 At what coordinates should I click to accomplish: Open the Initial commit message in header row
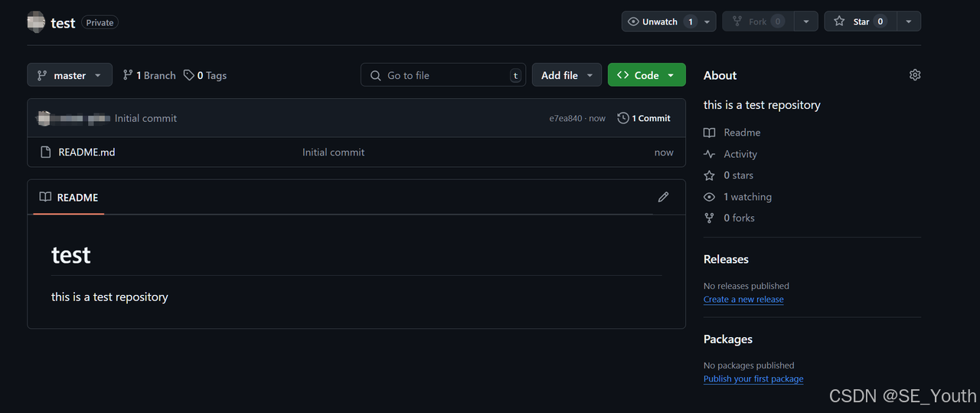pos(145,118)
